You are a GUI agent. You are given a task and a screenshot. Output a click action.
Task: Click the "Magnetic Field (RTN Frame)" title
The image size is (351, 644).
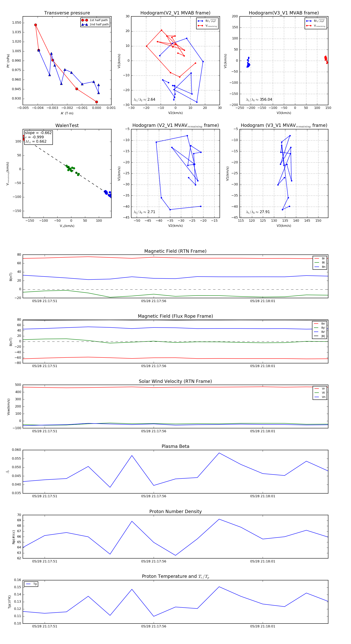pyautogui.click(x=175, y=251)
